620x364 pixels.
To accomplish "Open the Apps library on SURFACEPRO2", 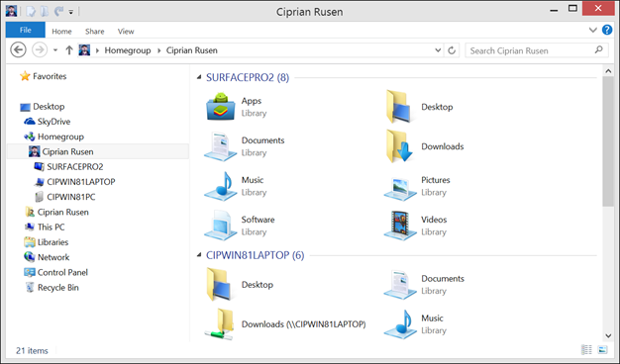I will (x=221, y=107).
